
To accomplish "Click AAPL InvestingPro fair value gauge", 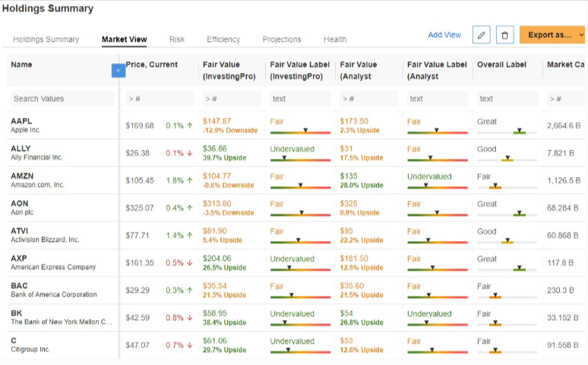I will tap(300, 132).
